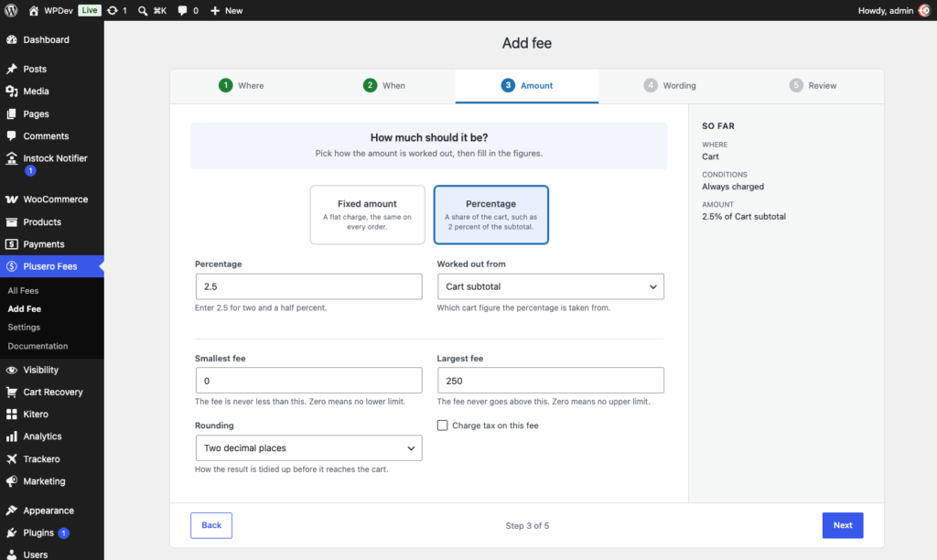Screen dimensions: 937x560
Task: Click the Payments dollar icon
Action: pyautogui.click(x=11, y=243)
